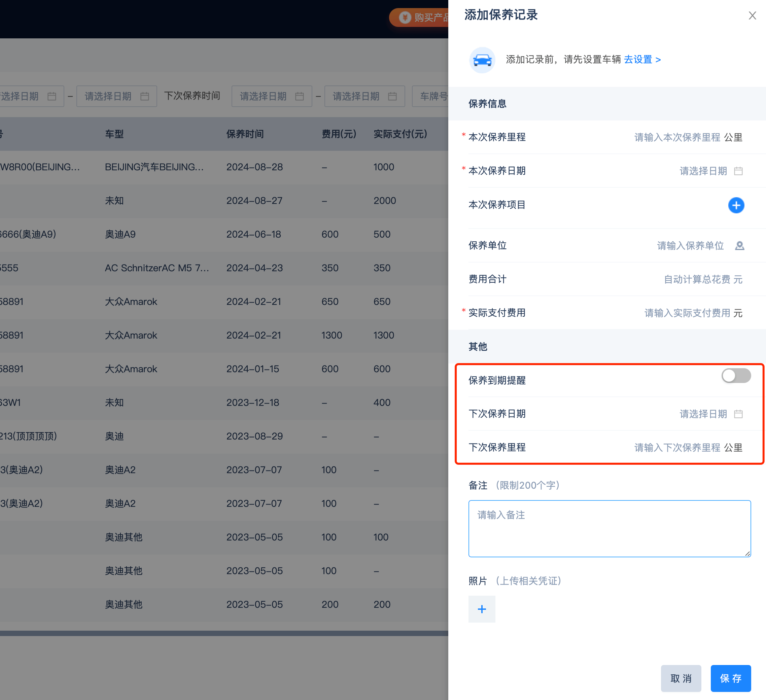Click the 备注 textarea
This screenshot has height=700, width=766.
tap(610, 529)
